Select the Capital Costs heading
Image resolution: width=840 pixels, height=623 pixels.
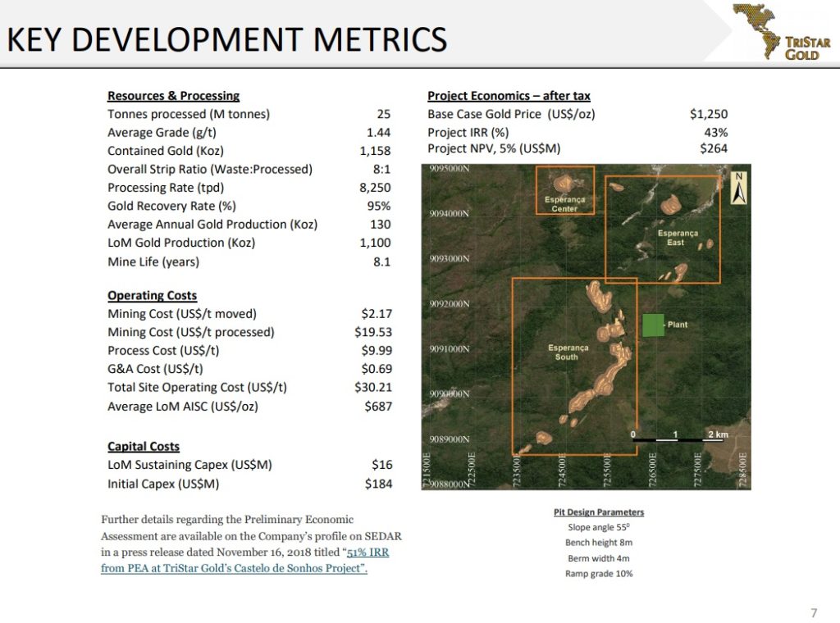144,447
